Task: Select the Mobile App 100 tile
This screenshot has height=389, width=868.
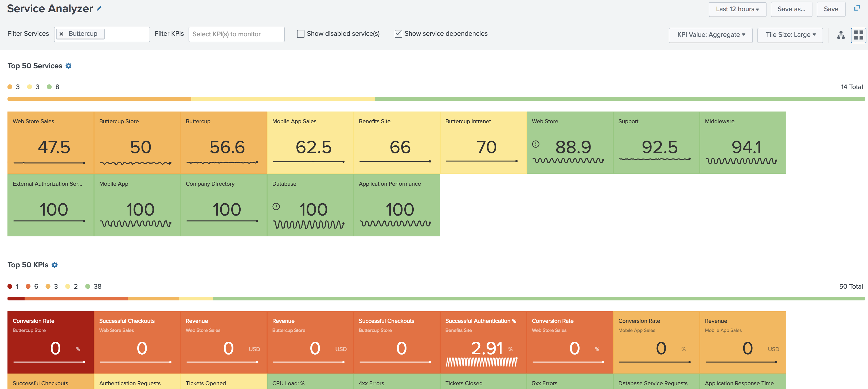Action: click(137, 205)
